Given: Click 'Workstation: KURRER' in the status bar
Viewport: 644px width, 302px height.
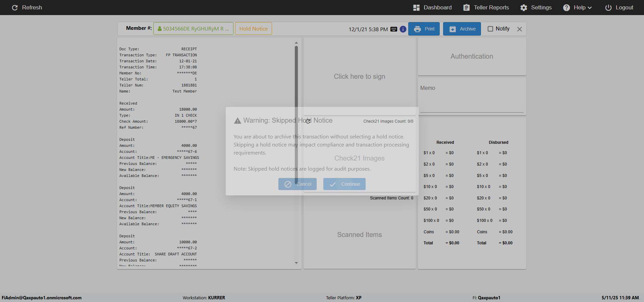Looking at the screenshot, I should 204,298.
